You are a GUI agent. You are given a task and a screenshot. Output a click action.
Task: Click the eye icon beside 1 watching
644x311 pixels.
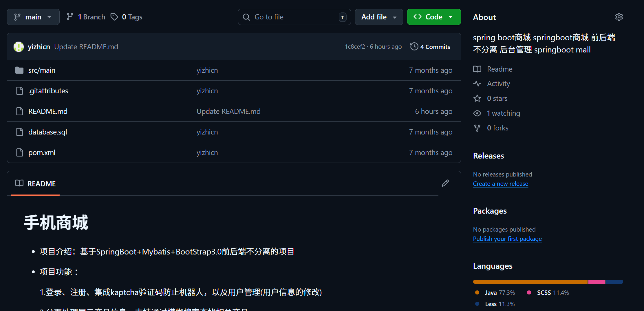click(477, 113)
